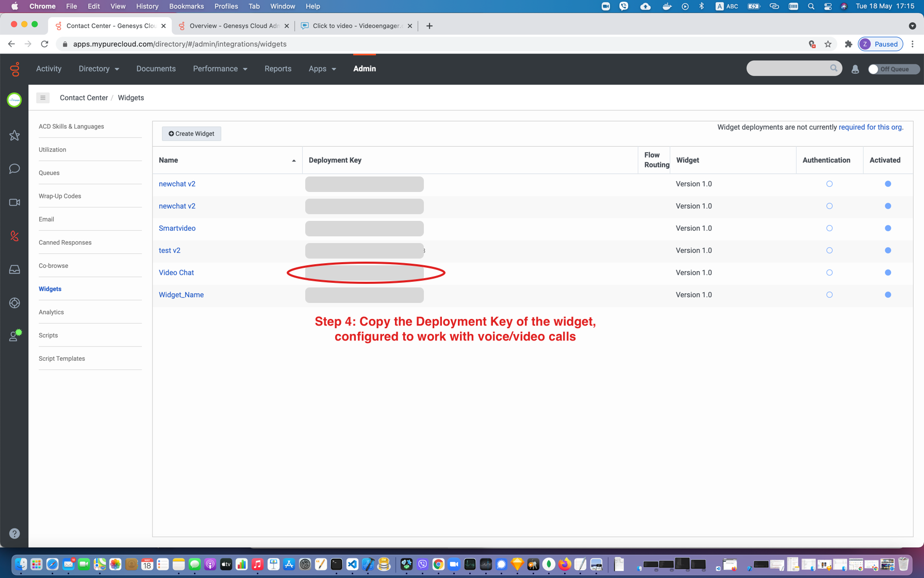This screenshot has height=578, width=924.
Task: Toggle Activated for Video Chat row
Action: 888,272
